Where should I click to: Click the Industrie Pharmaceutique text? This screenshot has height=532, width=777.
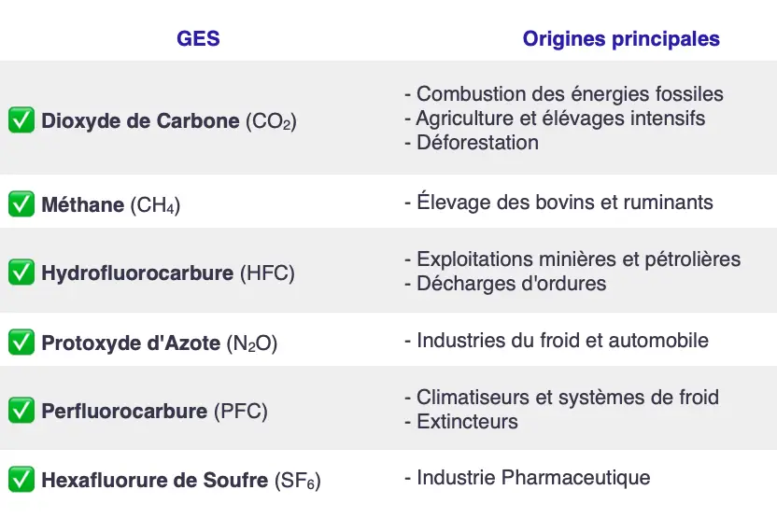(x=528, y=478)
